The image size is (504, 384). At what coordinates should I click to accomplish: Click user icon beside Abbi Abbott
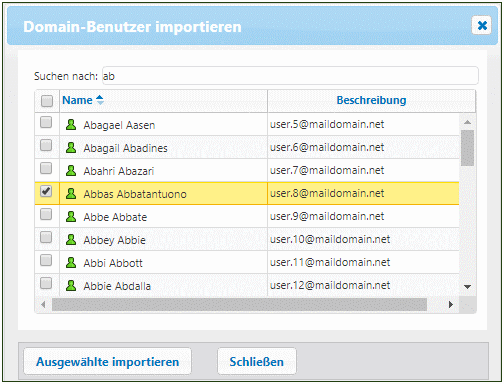(71, 262)
